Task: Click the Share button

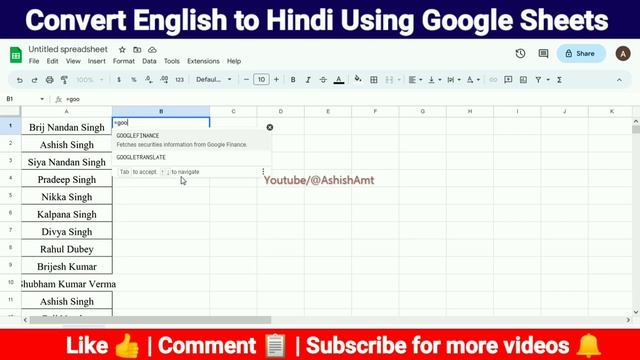Action: [x=581, y=53]
